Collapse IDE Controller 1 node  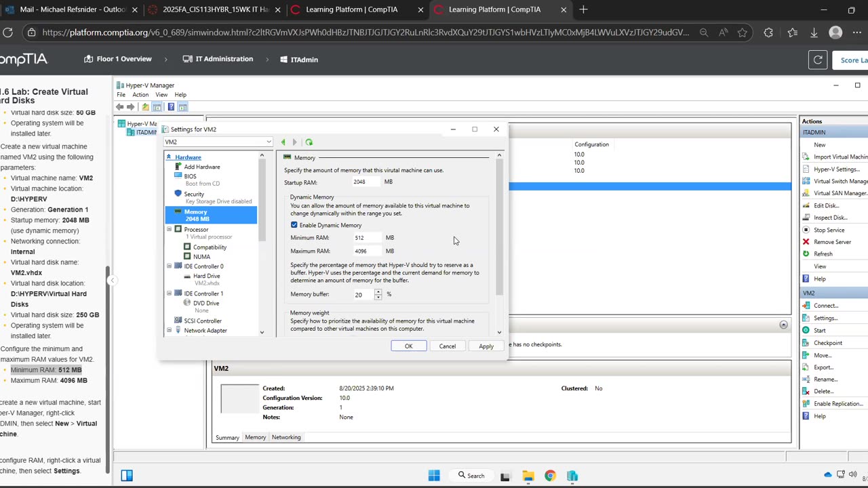[170, 293]
